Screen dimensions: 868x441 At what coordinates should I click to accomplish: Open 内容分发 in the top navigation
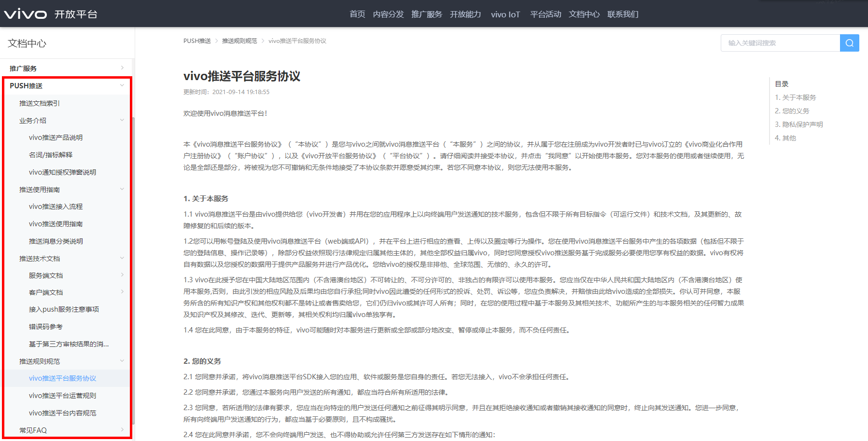click(x=388, y=14)
